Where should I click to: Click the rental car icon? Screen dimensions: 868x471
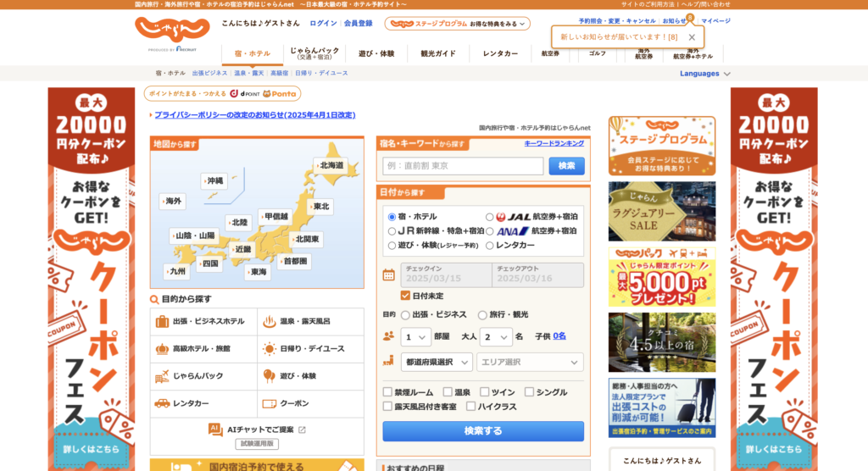(x=162, y=403)
